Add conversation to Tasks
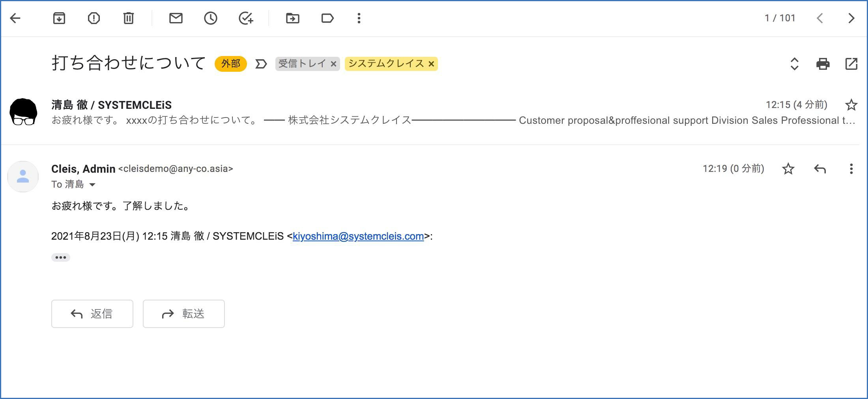Viewport: 868px width, 399px height. point(246,18)
